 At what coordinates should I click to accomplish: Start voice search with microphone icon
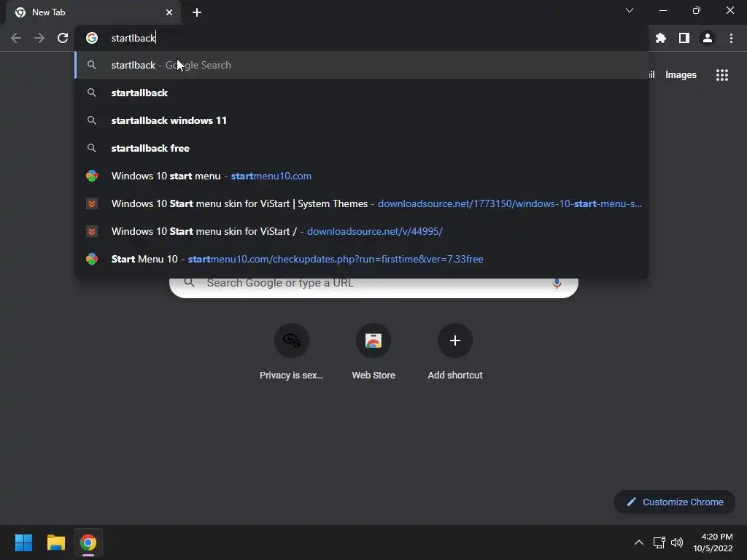[x=557, y=284]
